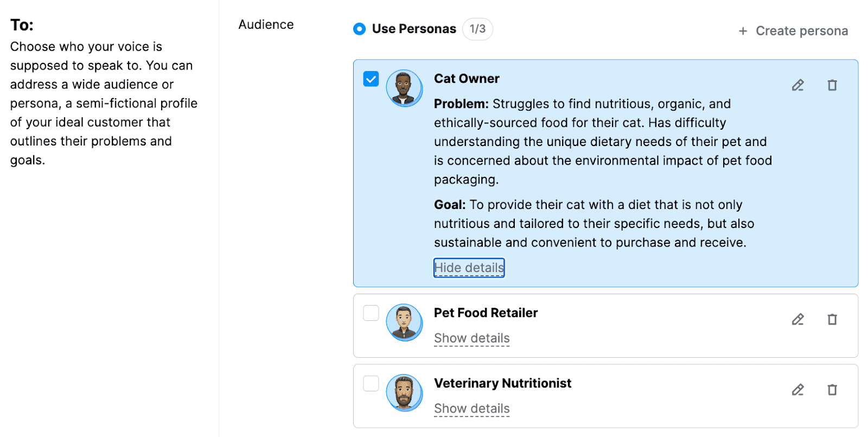Screen dimensions: 868x437
Task: Click the plus icon next to Create persona
Action: pos(742,31)
